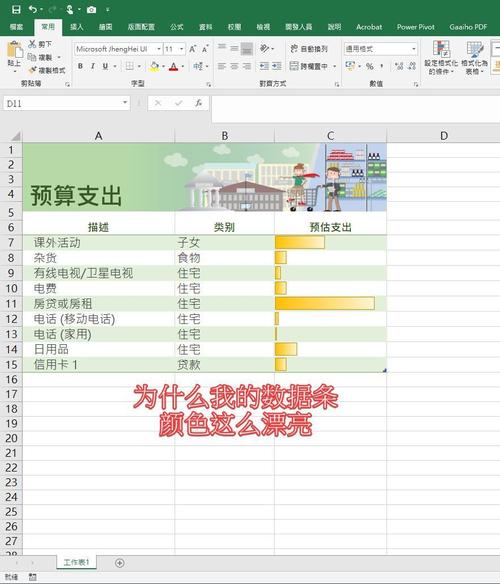Click the data bar in row 11 (房贷或房租)
Viewport: 500px width, 584px height.
click(325, 303)
